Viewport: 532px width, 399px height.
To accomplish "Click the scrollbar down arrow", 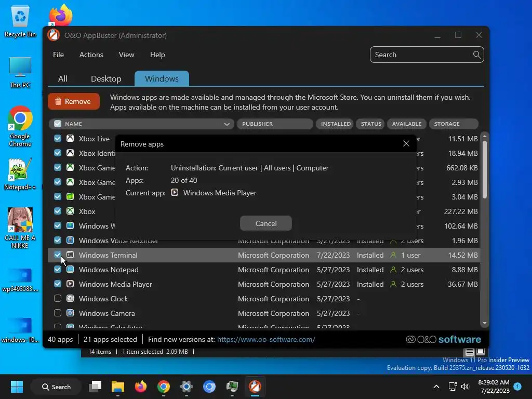I will click(x=485, y=323).
